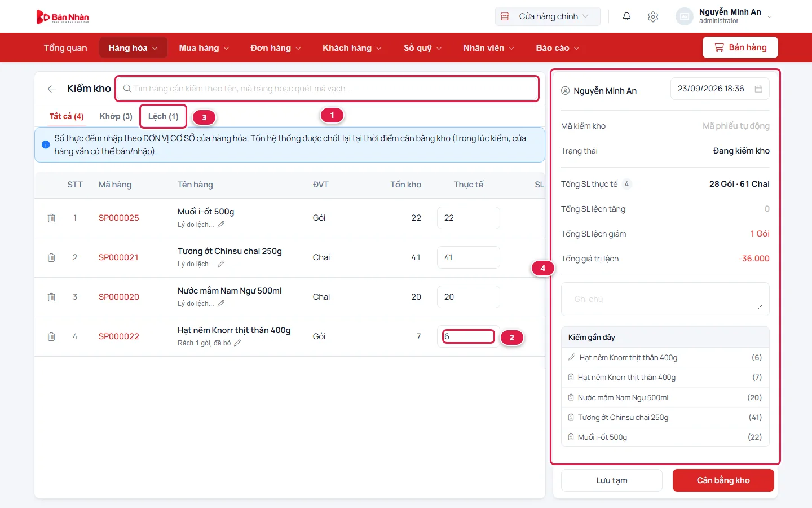Delete the Nước mắm Nam Ngư row
The image size is (812, 508).
51,297
